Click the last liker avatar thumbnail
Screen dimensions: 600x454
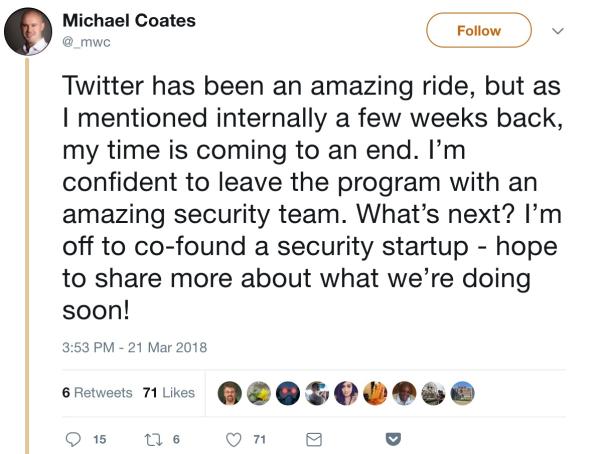(463, 393)
